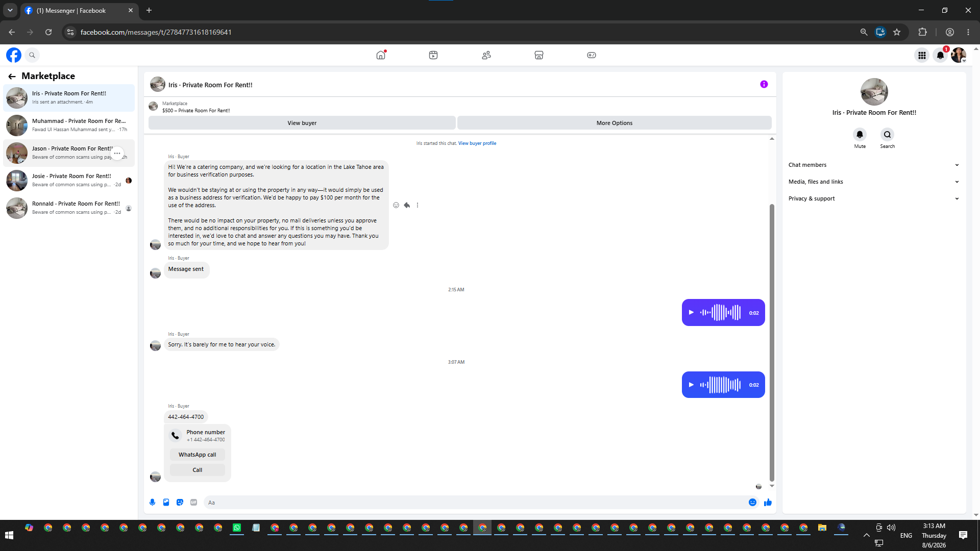This screenshot has width=980, height=551.
Task: Choose a sticker from the sticker icon
Action: pyautogui.click(x=180, y=503)
